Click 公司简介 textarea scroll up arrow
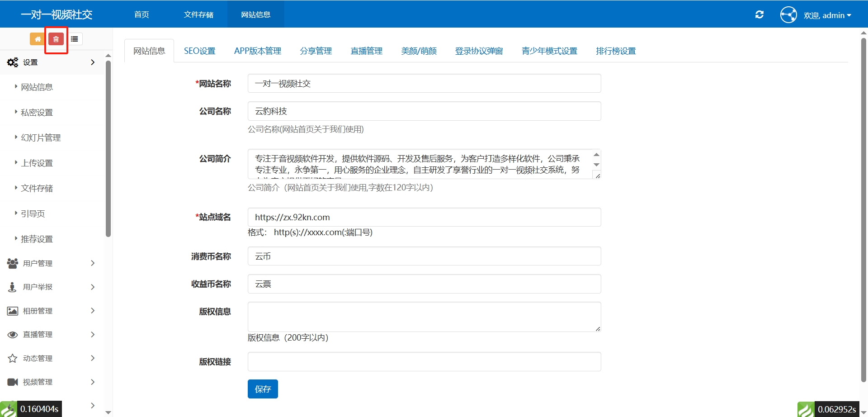The image size is (868, 417). tap(596, 155)
